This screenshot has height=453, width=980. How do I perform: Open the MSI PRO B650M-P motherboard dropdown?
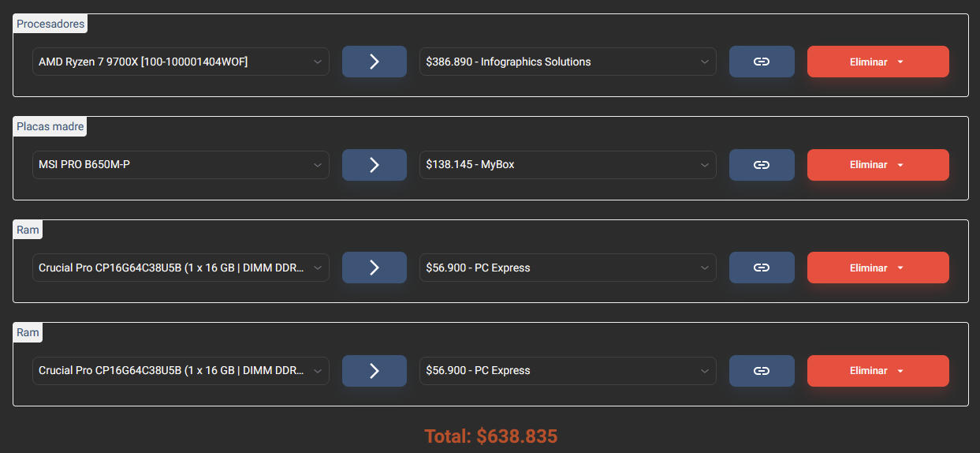(x=181, y=165)
